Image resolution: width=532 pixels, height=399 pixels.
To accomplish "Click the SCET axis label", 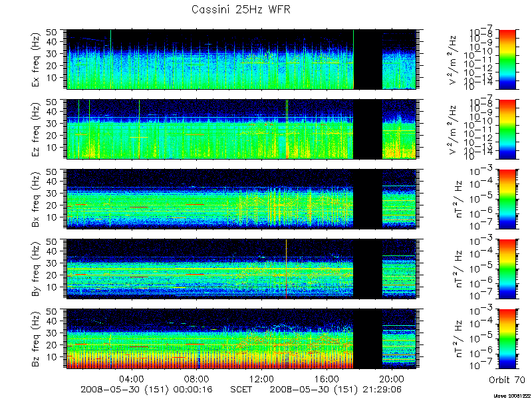I will click(x=241, y=389).
